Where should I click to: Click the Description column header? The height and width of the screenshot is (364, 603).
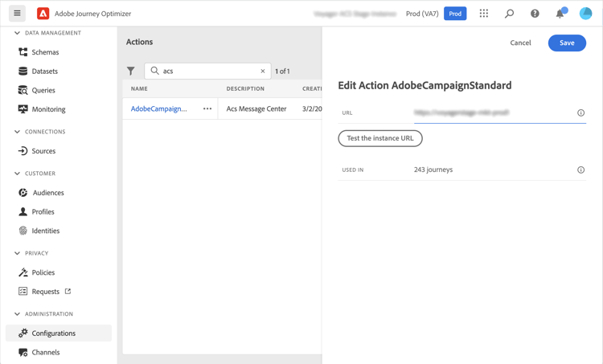[245, 88]
